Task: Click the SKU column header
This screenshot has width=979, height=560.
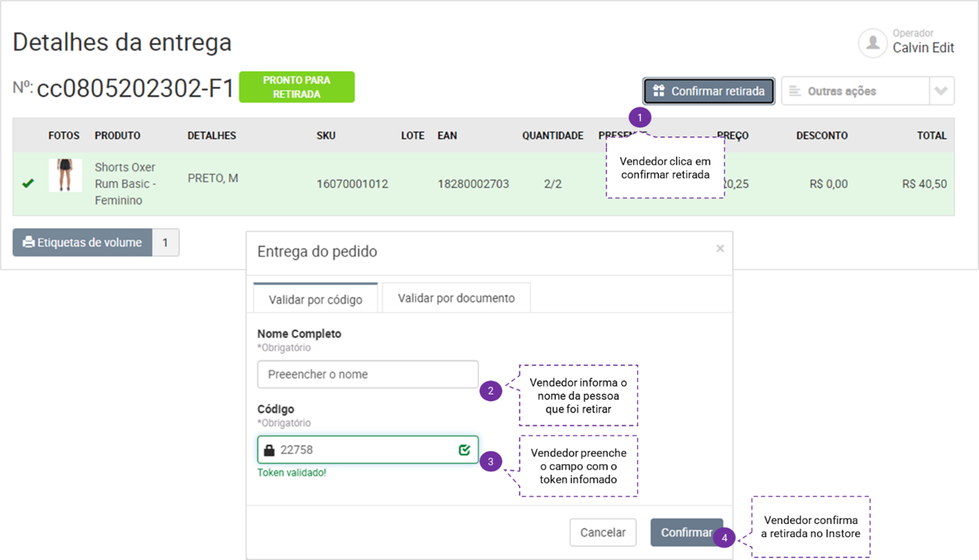Action: pyautogui.click(x=326, y=136)
